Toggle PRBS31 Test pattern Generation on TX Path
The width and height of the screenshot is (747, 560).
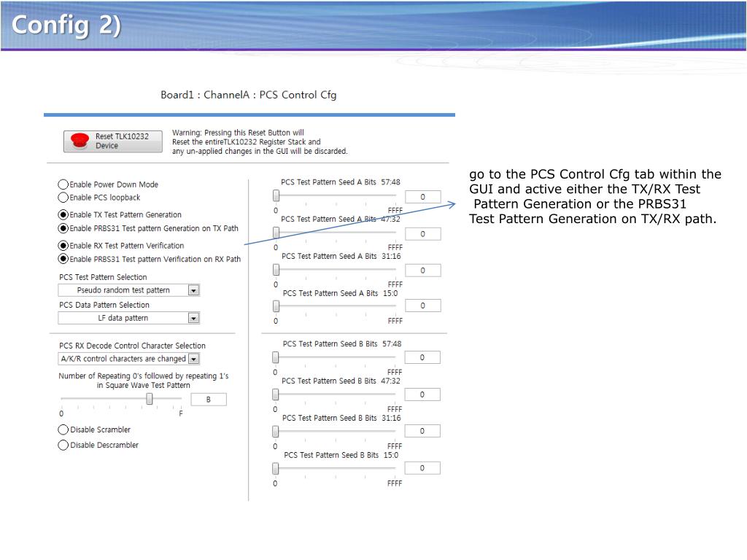[x=63, y=228]
